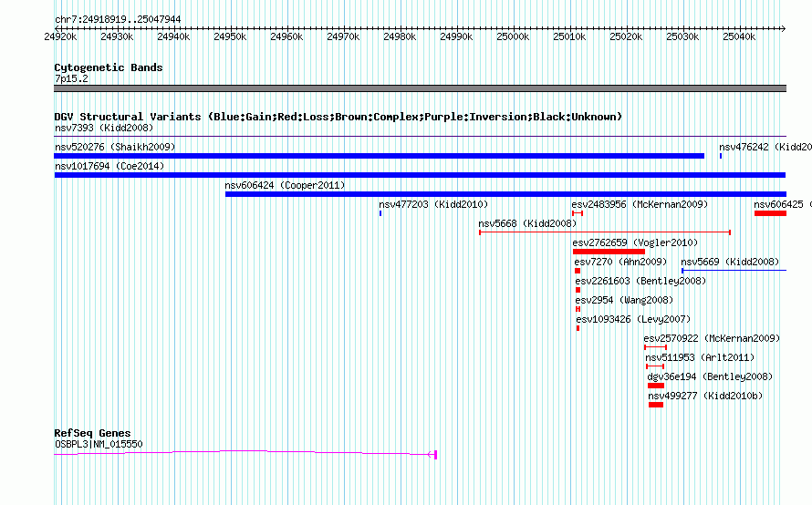812x505 pixels.
Task: Click the 7p15.2 cytogenetic band label
Action: [x=71, y=78]
